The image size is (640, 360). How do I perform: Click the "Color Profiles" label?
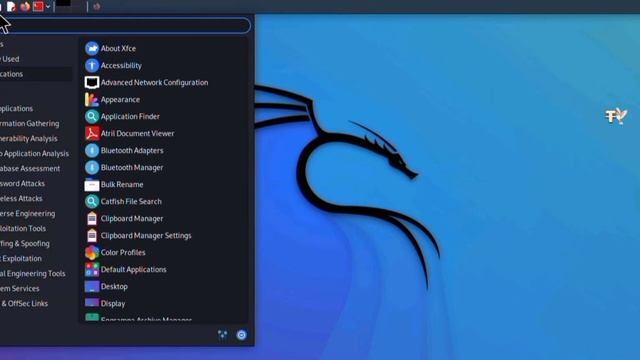tap(123, 253)
